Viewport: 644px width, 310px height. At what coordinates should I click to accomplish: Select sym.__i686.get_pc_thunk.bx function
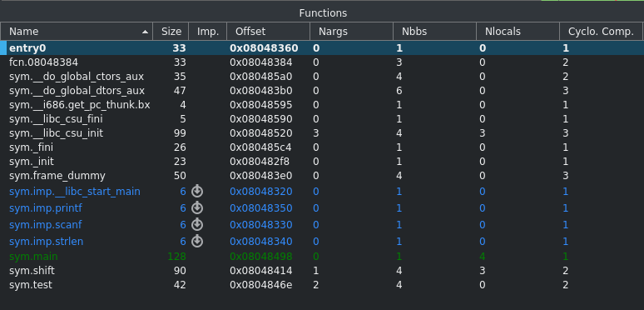click(x=80, y=105)
